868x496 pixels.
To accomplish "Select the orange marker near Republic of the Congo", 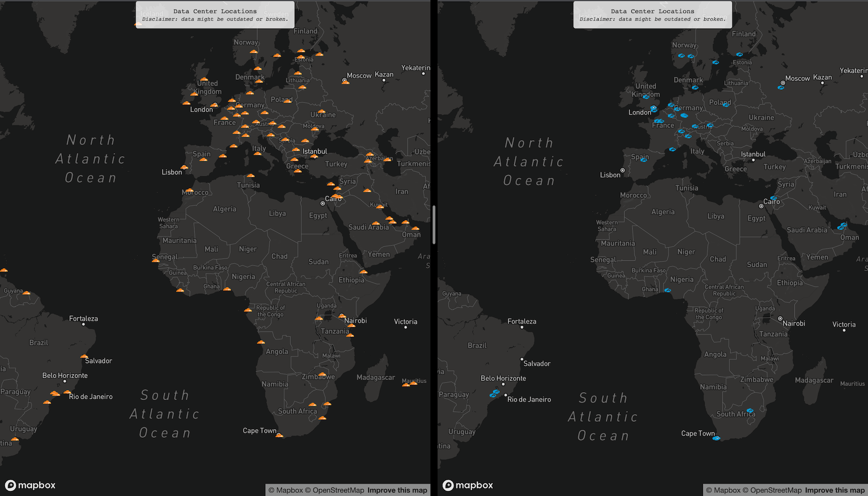I will tap(248, 310).
